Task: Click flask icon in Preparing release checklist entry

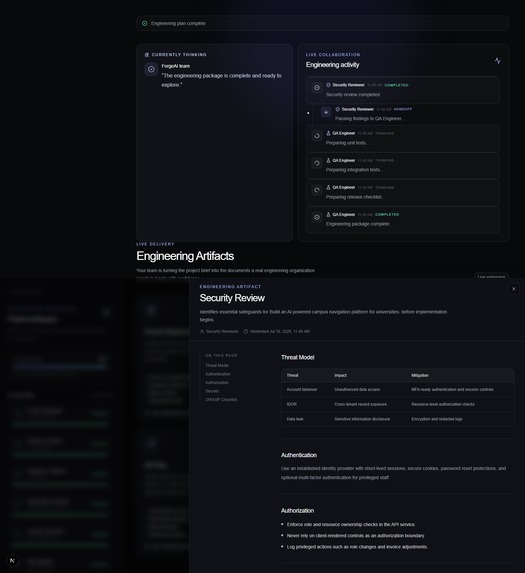Action: (x=328, y=187)
